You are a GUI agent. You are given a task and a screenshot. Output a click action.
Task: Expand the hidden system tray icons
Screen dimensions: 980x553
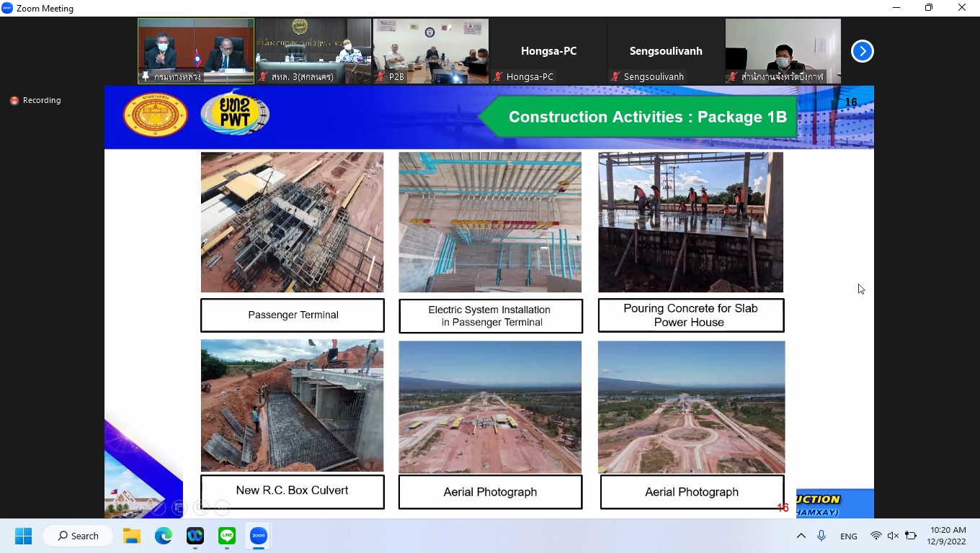tap(801, 536)
